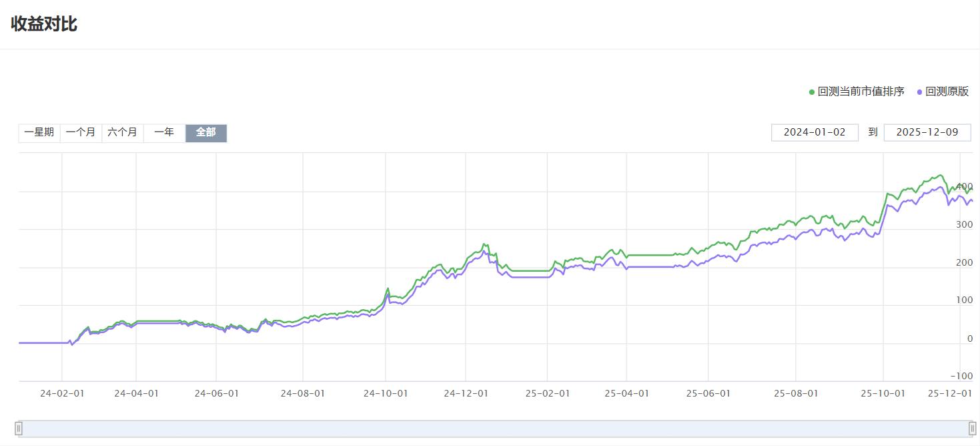Click the 24-10-01 x-axis label

pyautogui.click(x=386, y=393)
